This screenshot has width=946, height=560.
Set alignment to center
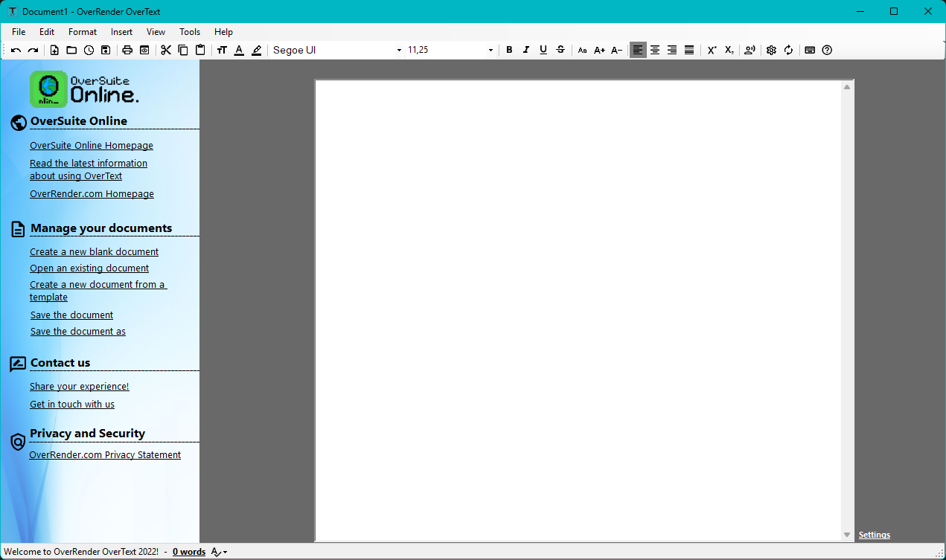(x=655, y=50)
